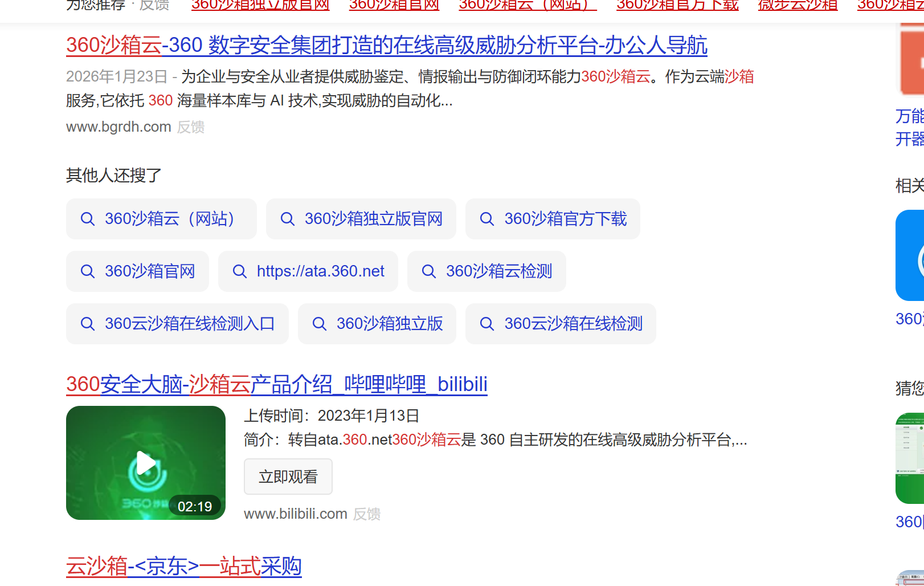Click magnifier icon in 360沙箱独立版官网 chip
The image size is (924, 586).
tap(287, 219)
